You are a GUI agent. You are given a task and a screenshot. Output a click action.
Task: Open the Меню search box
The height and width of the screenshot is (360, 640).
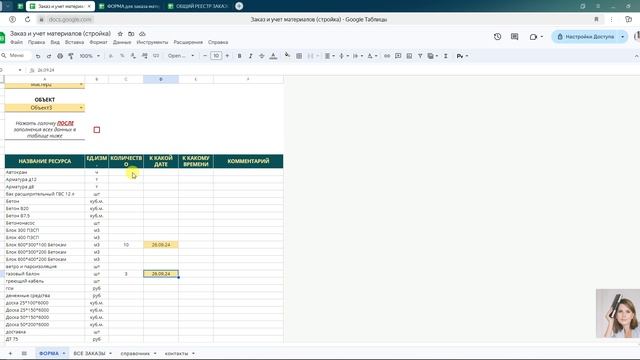[16, 56]
